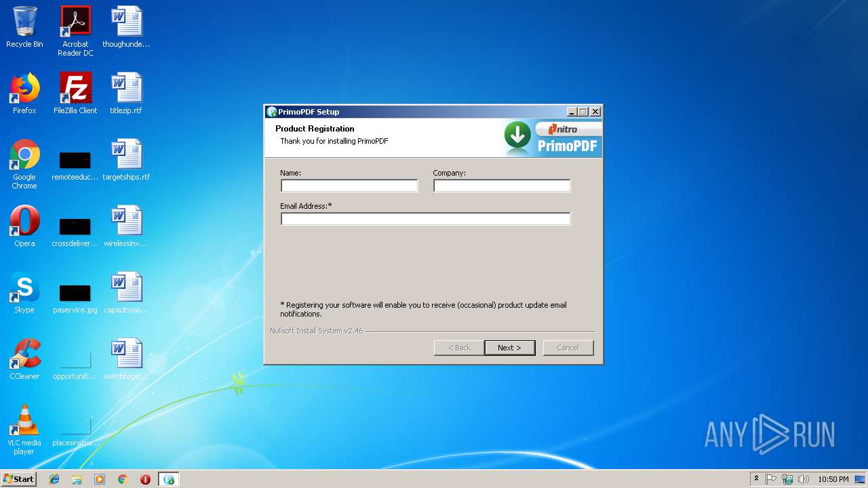Click the Cancel button in setup
This screenshot has width=868, height=488.
tap(568, 348)
